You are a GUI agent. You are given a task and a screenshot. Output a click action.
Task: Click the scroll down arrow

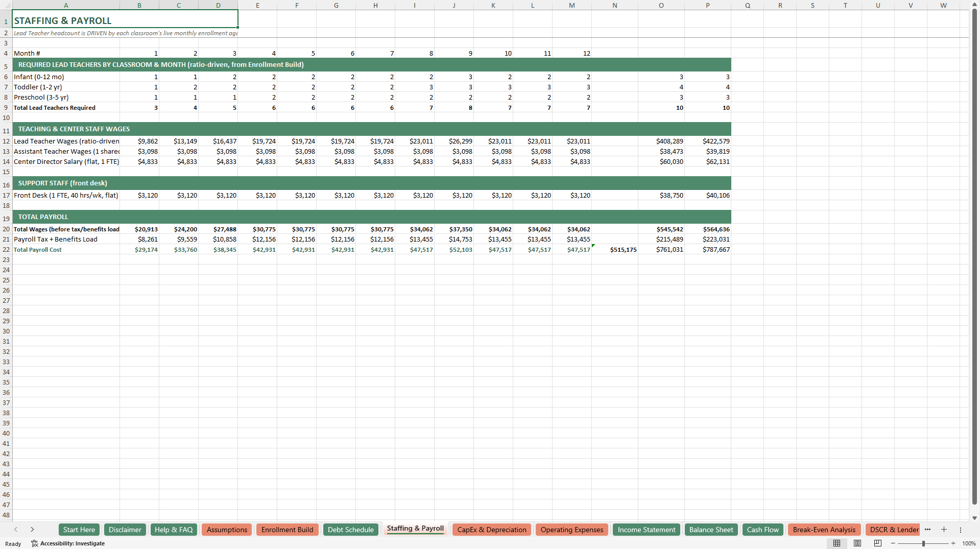click(974, 517)
